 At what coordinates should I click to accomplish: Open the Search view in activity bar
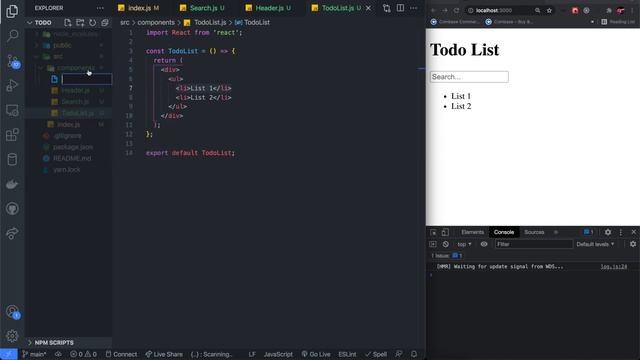[x=12, y=36]
